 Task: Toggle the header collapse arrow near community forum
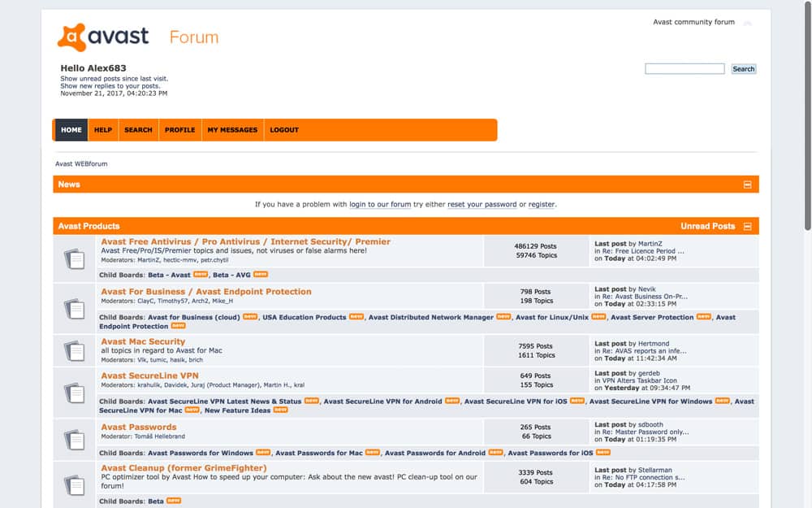pyautogui.click(x=747, y=23)
